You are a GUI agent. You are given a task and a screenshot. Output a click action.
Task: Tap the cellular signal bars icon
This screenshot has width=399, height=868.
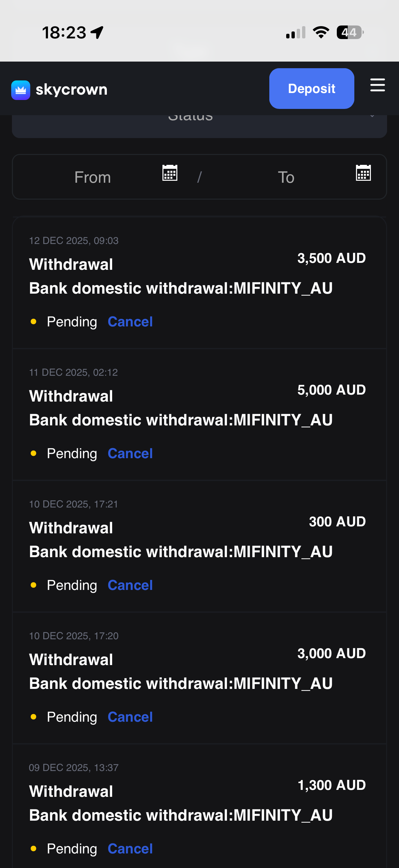click(x=296, y=33)
